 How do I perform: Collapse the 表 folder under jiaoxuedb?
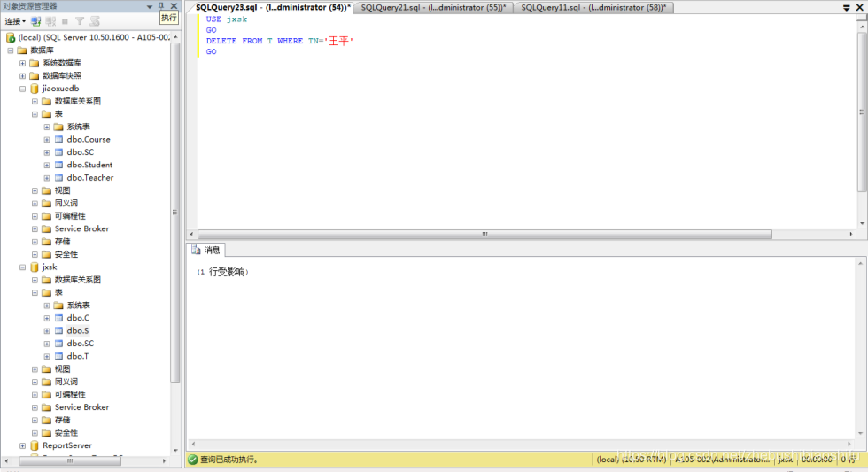35,114
